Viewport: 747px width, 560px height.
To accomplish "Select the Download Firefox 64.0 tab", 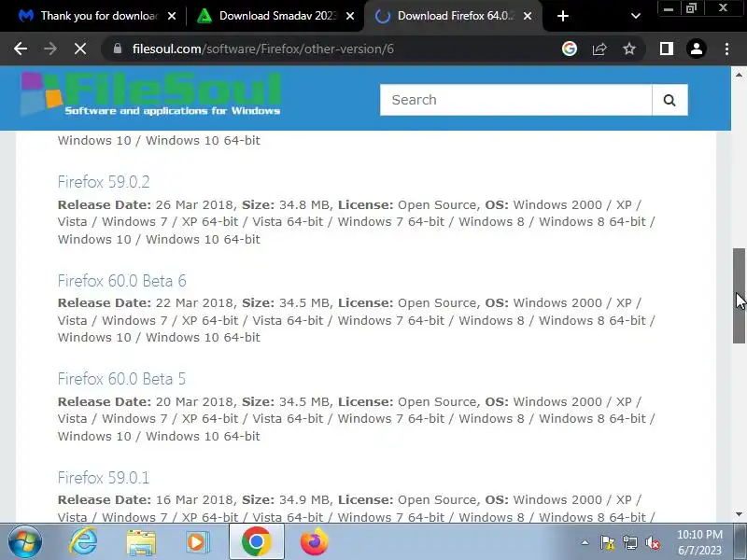I will [x=453, y=16].
